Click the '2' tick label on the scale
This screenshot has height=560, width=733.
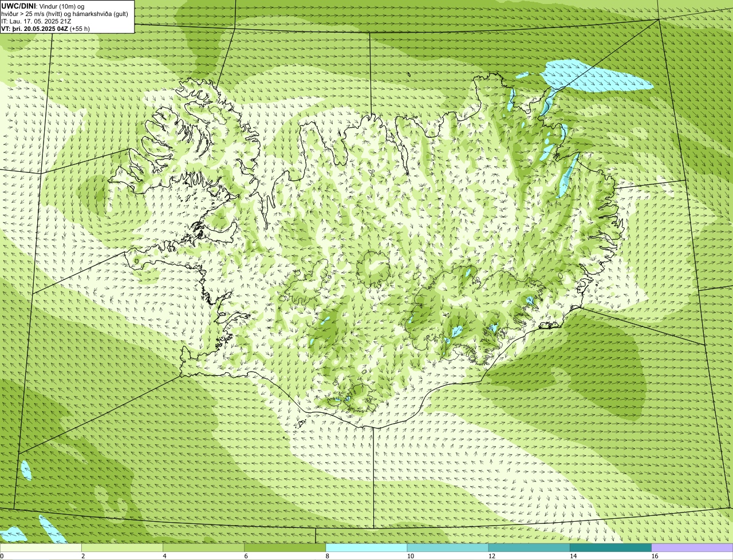(83, 556)
